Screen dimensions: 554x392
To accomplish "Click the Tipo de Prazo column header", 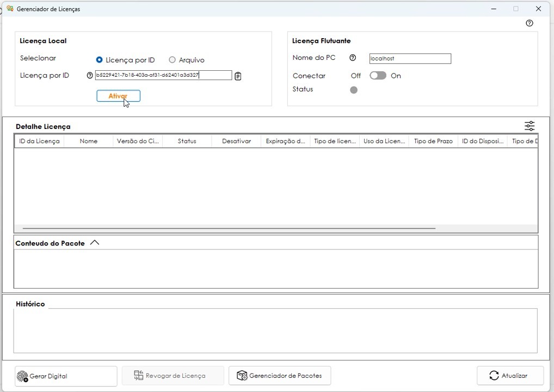I will point(433,141).
